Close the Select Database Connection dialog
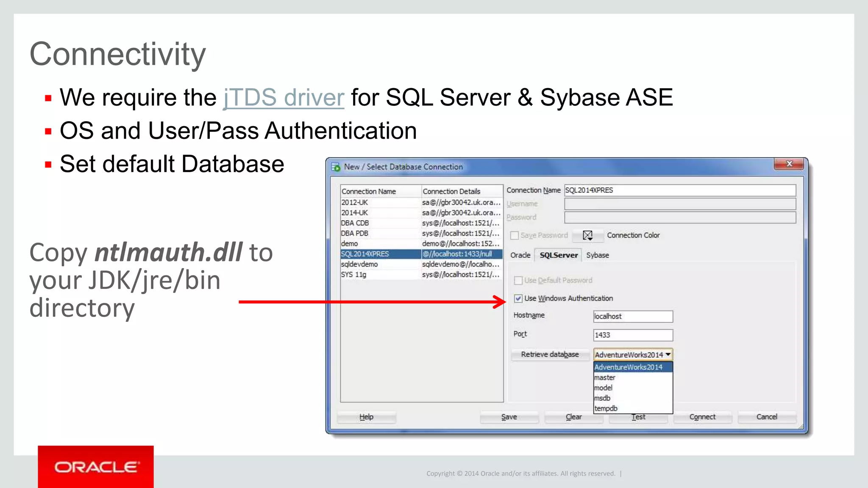This screenshot has height=488, width=868. coord(789,164)
